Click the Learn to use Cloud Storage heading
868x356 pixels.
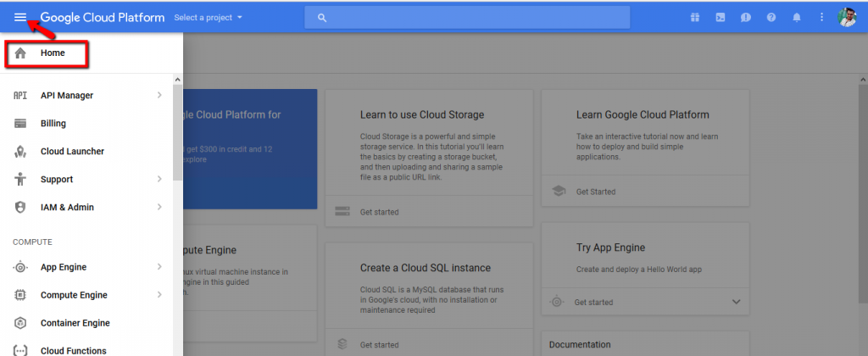point(422,114)
